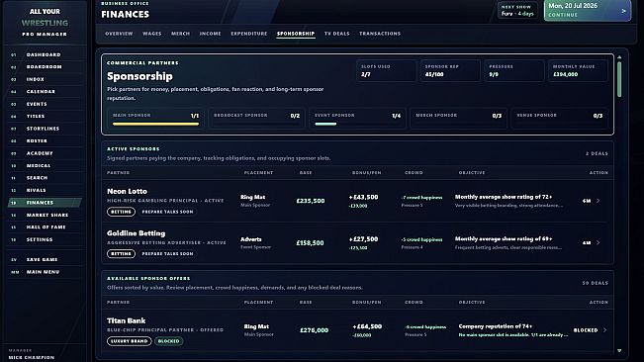Open the Goldline Betting sponsor row
Screen dimensions: 644x362
(x=357, y=243)
